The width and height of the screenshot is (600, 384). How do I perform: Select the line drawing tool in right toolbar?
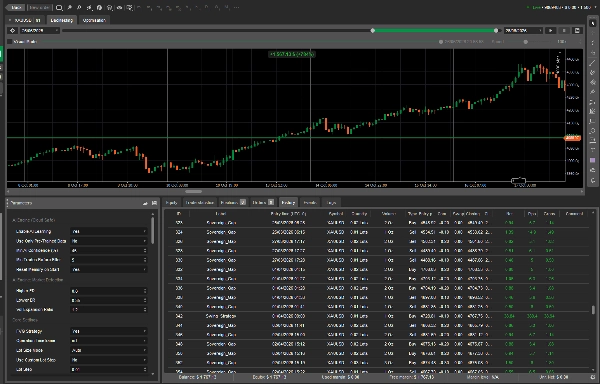point(593,62)
